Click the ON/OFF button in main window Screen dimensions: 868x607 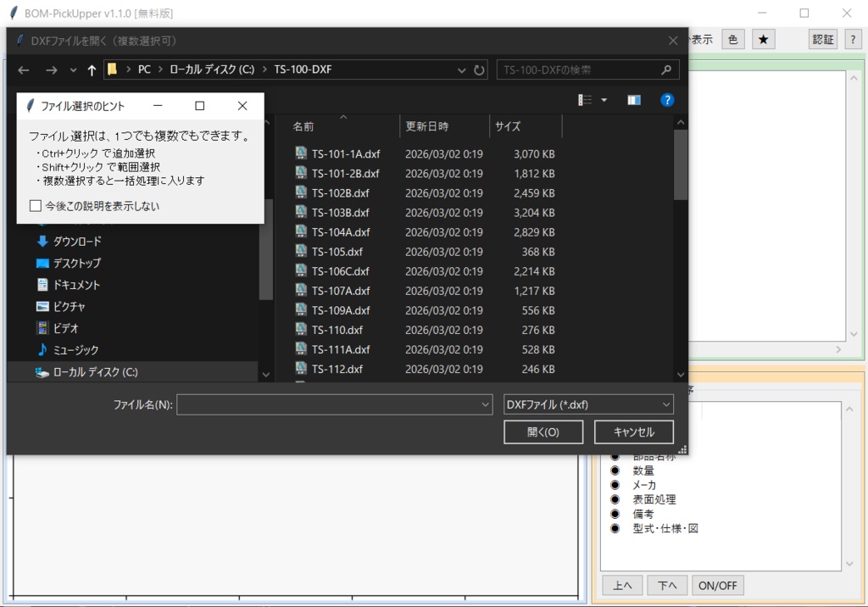click(x=717, y=586)
